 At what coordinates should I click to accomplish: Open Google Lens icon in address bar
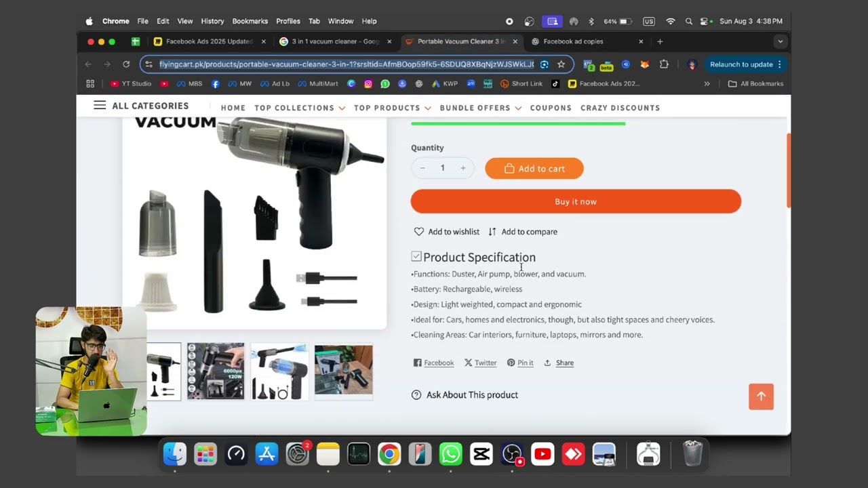tap(544, 64)
